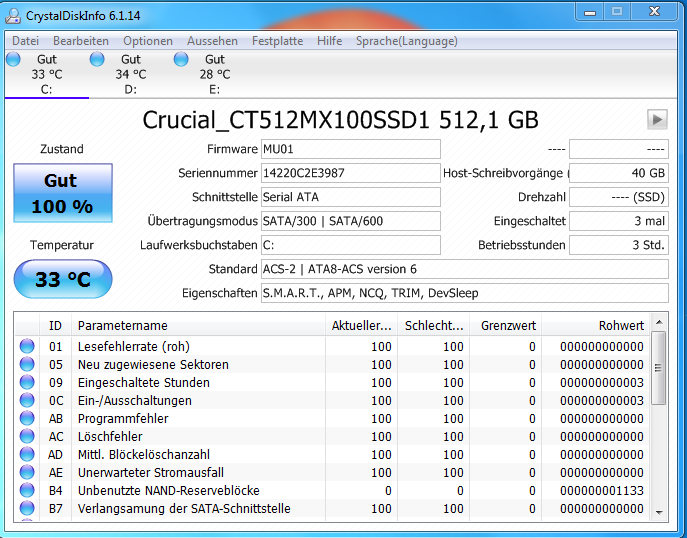The height and width of the screenshot is (538, 687).
Task: Click the Schnittstelle field Serial ATA
Action: pos(351,197)
